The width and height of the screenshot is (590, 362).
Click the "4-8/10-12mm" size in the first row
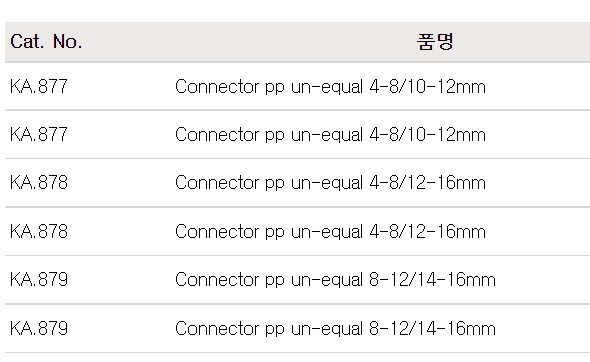tap(427, 87)
